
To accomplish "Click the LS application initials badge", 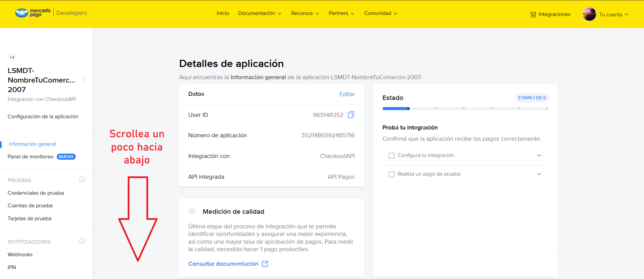I will pos(12,57).
